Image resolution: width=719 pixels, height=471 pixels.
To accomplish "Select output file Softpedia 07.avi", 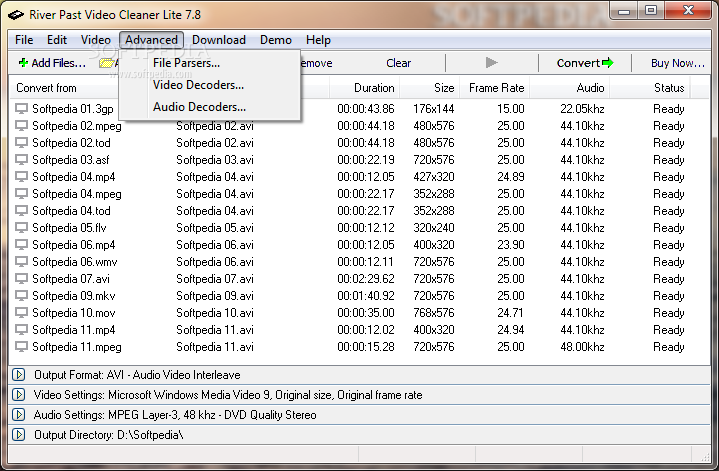I will (x=215, y=279).
